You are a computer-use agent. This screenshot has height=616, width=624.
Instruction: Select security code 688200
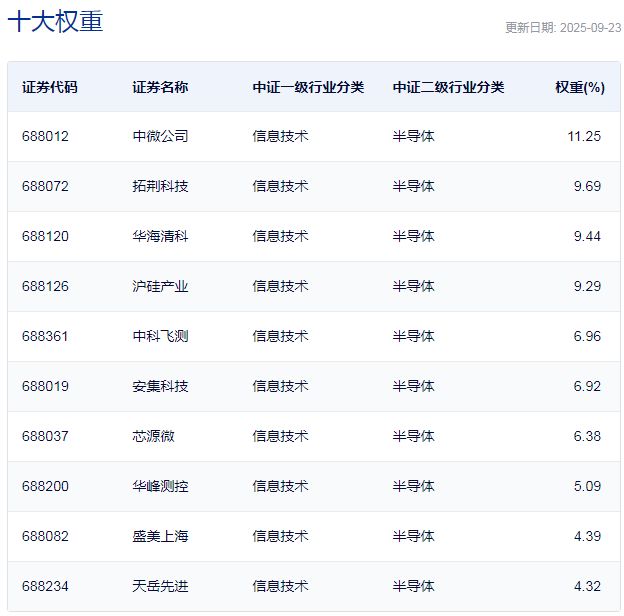(45, 486)
